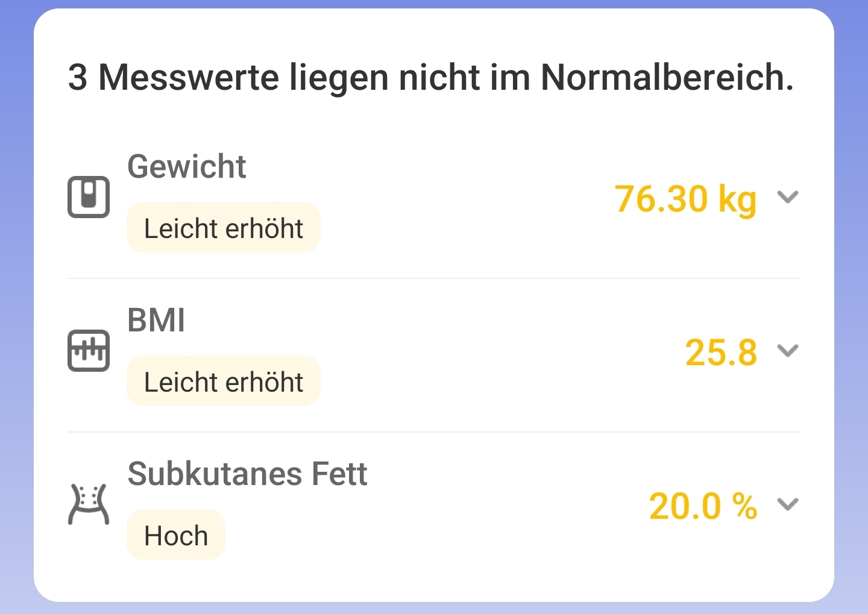Expand the Gewicht measurement details
868x614 pixels.
click(787, 197)
